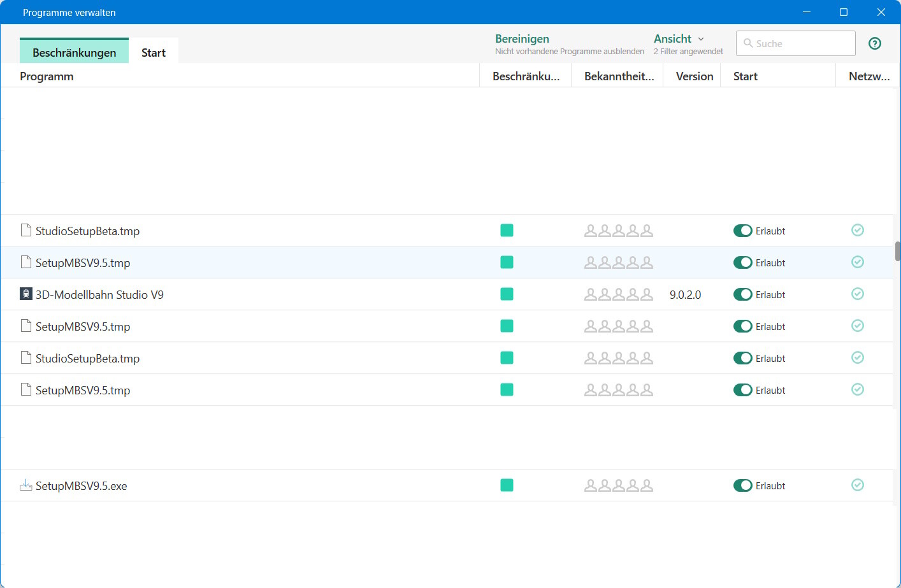Expand the Ansicht filter dropdown
Screen dimensions: 901x588
pos(679,39)
